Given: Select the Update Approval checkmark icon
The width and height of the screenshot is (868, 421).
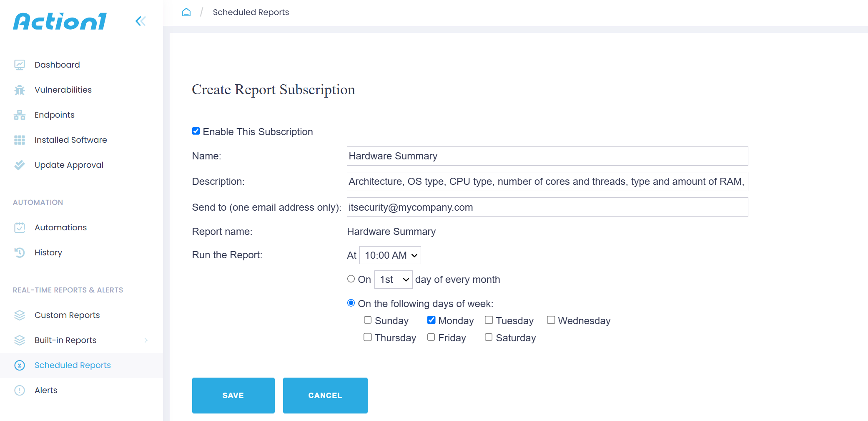Looking at the screenshot, I should [20, 165].
